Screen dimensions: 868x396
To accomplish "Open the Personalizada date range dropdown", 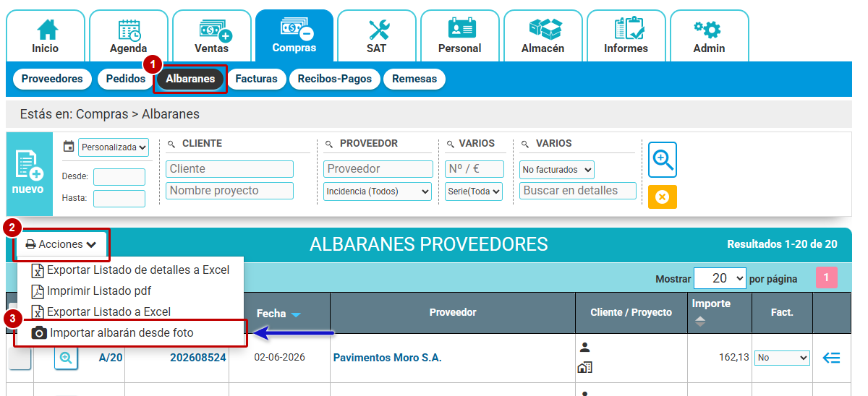I will pos(114,147).
